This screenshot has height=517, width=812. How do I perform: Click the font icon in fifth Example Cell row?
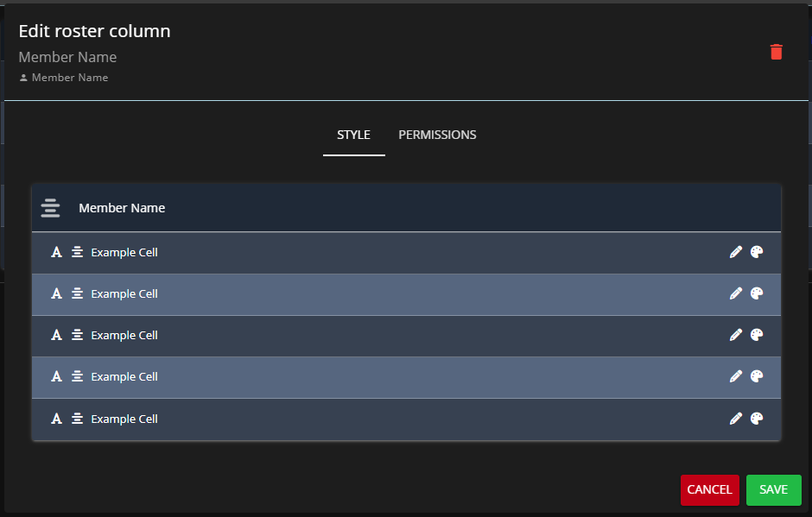pyautogui.click(x=56, y=419)
